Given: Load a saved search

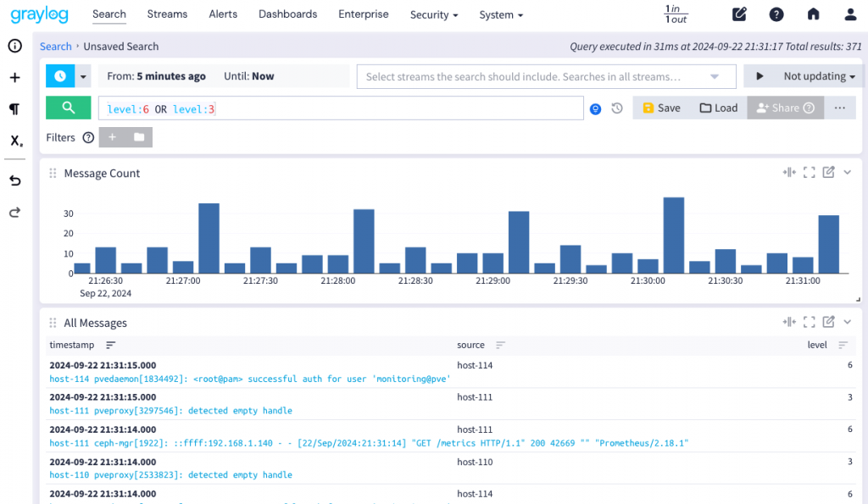Looking at the screenshot, I should (x=719, y=108).
